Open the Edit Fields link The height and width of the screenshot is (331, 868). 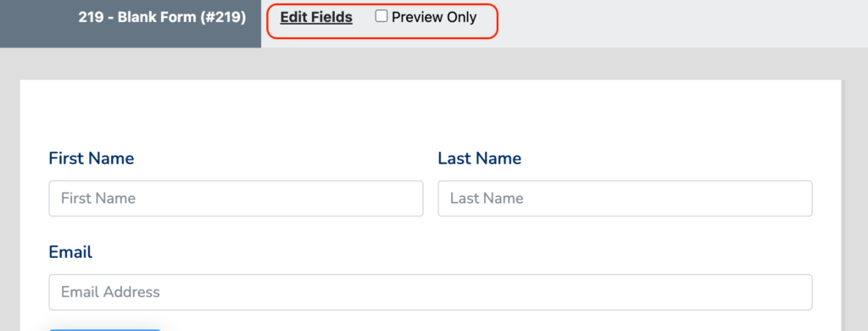pos(316,18)
